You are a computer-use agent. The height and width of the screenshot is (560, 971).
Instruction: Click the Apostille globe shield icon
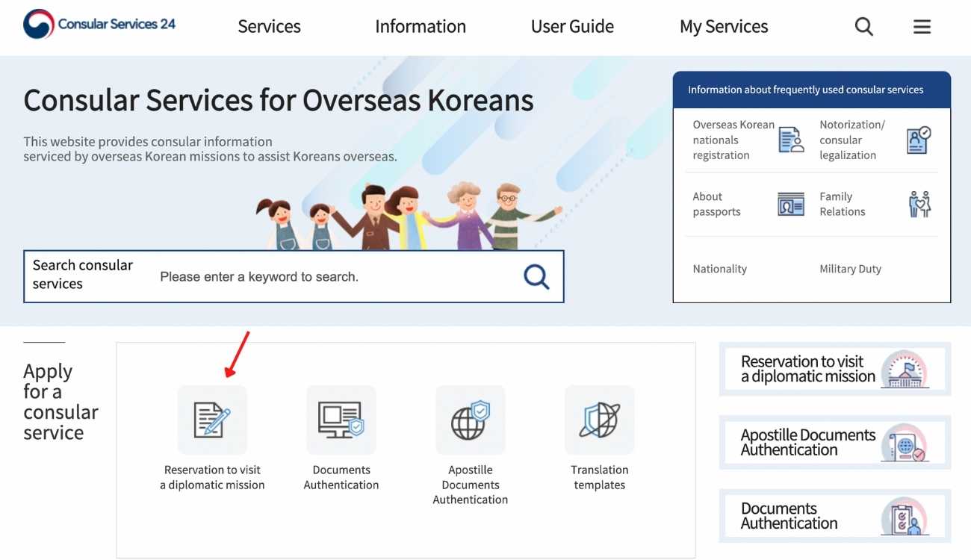[471, 420]
